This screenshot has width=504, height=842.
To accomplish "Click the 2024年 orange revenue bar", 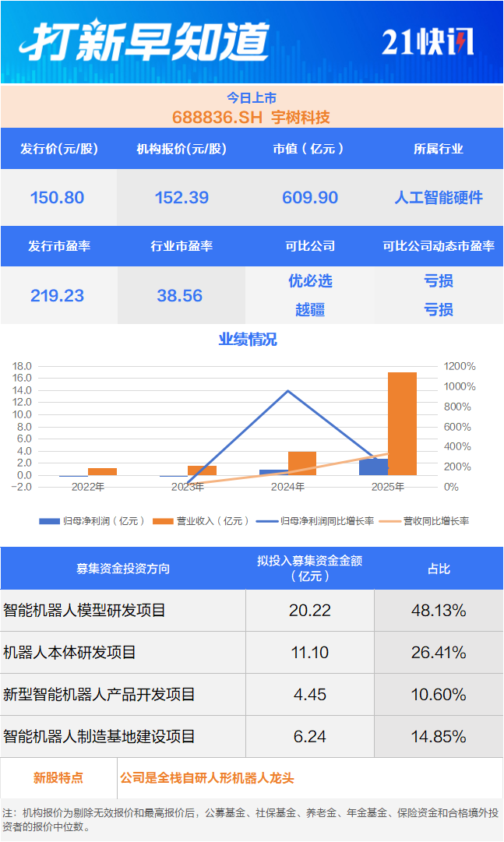I will coord(302,463).
